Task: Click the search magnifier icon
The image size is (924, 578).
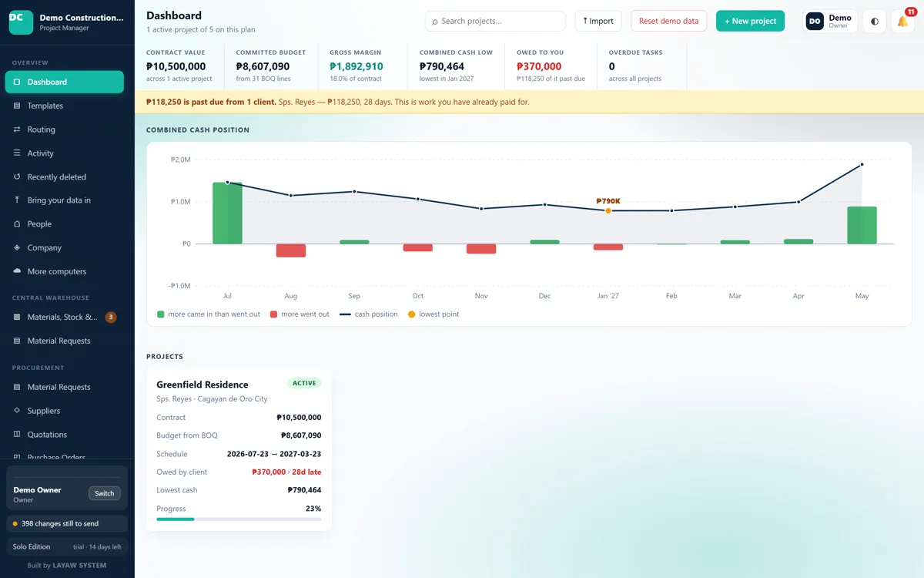Action: tap(434, 22)
